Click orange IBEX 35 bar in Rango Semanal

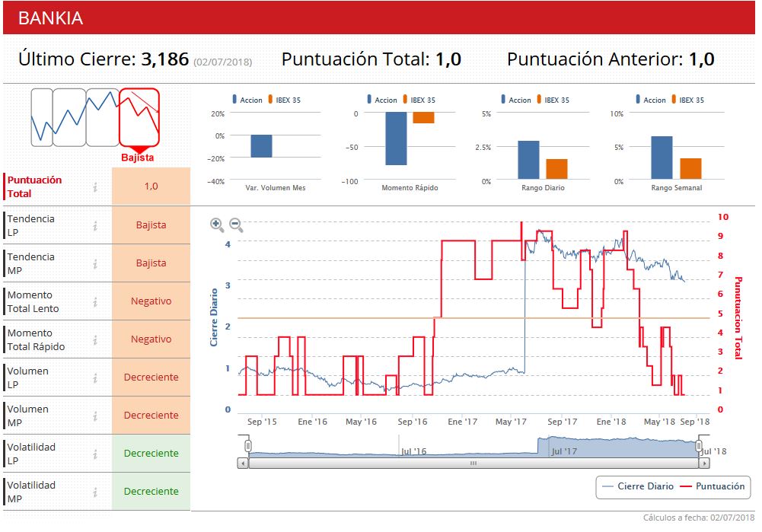click(690, 169)
